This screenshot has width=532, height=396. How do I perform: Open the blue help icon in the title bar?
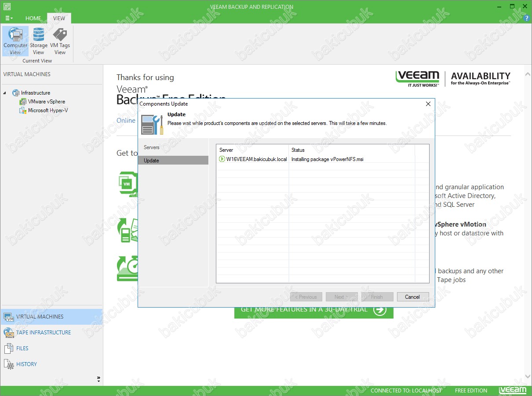click(x=527, y=18)
